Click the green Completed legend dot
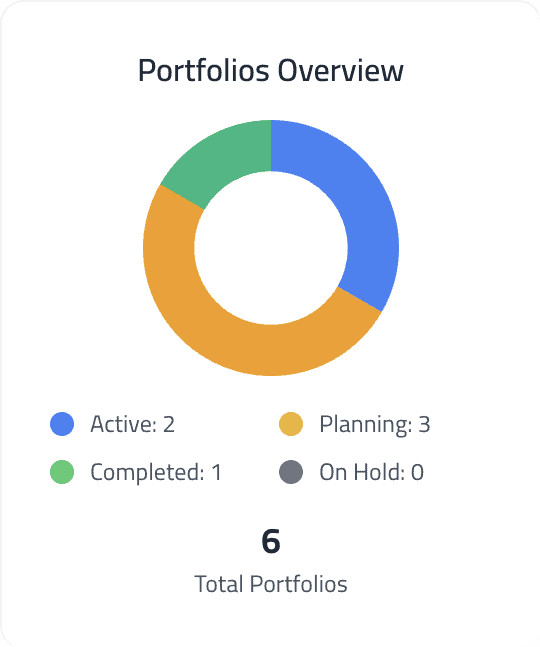This screenshot has height=647, width=540. click(62, 472)
